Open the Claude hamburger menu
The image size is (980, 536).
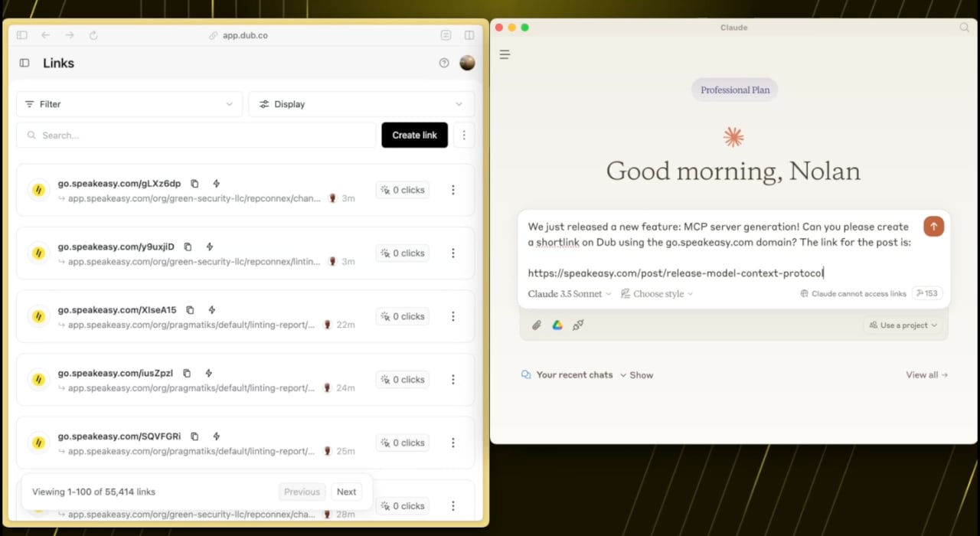point(505,54)
